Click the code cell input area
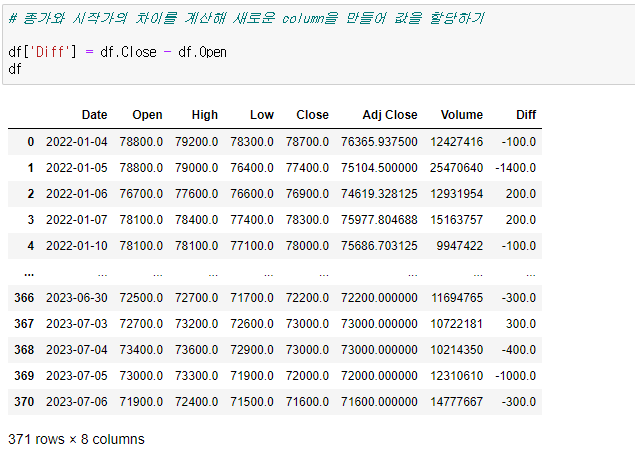The width and height of the screenshot is (635, 457). point(319,45)
